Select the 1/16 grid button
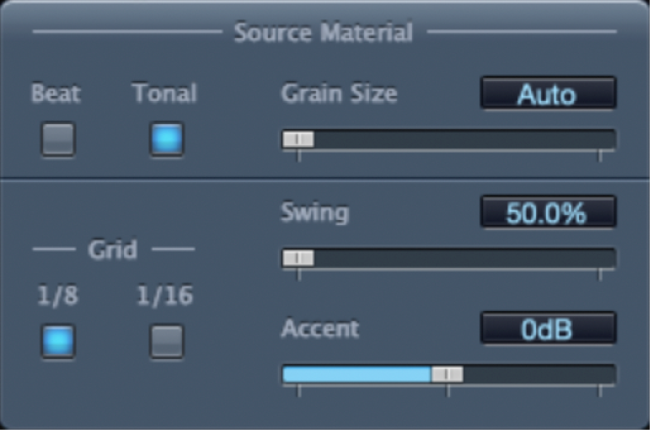652x431 pixels. tap(167, 342)
